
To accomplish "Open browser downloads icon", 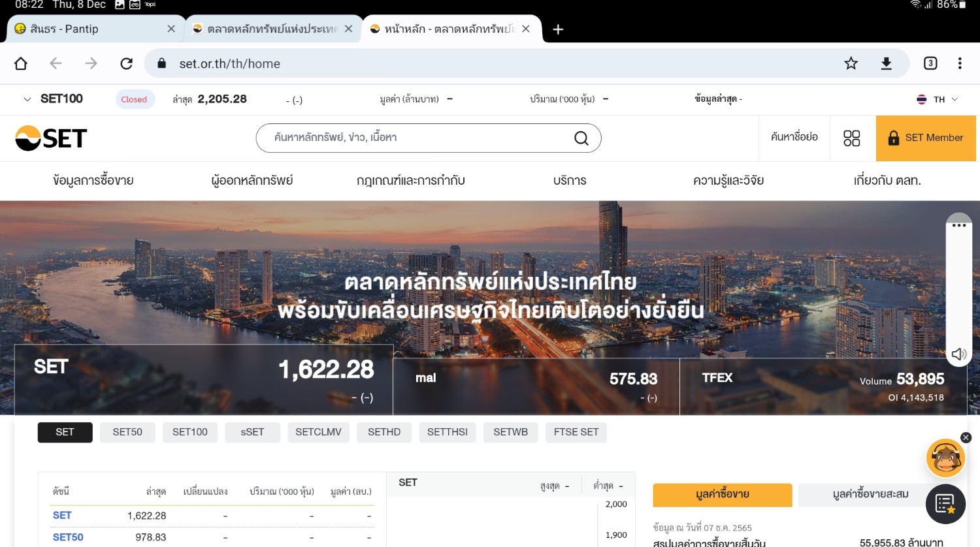I will (886, 63).
